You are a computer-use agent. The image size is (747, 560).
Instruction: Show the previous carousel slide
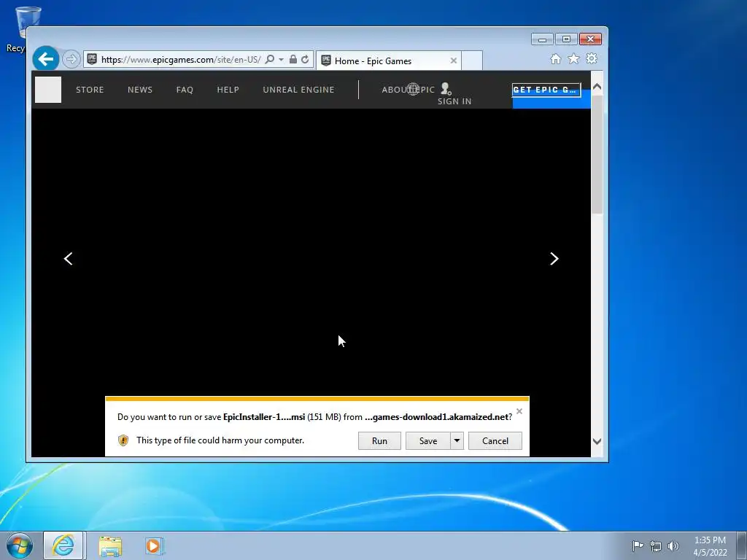(x=69, y=259)
